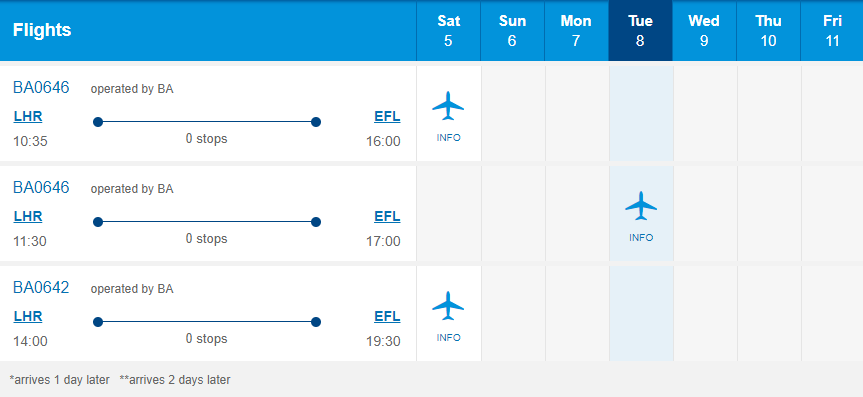The height and width of the screenshot is (397, 863).
Task: Open the EFL link for the 16:00 arrival
Action: point(387,117)
